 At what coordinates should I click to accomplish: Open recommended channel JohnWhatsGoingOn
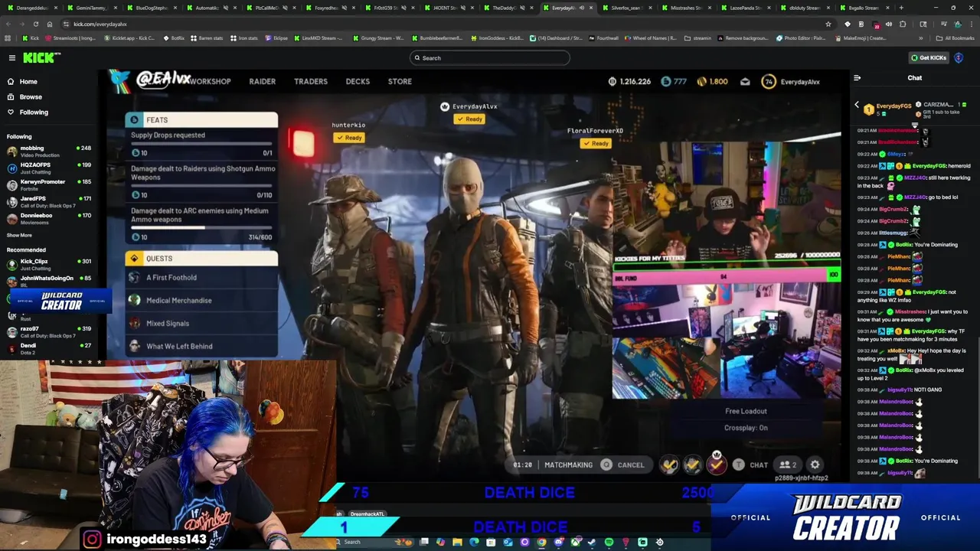tap(48, 281)
